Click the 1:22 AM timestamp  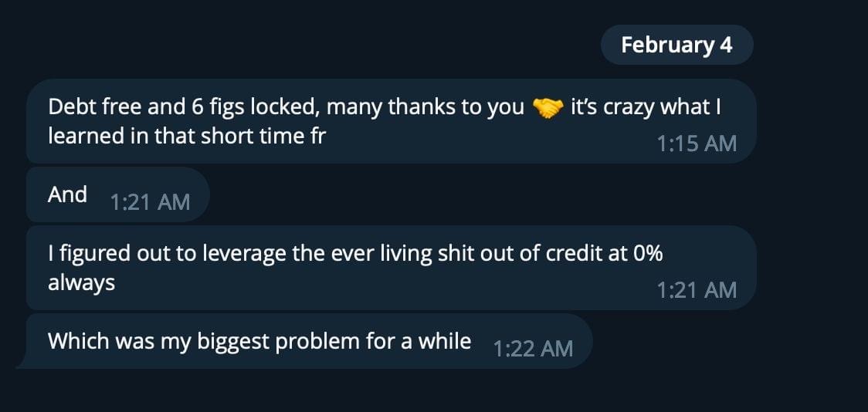pyautogui.click(x=533, y=349)
